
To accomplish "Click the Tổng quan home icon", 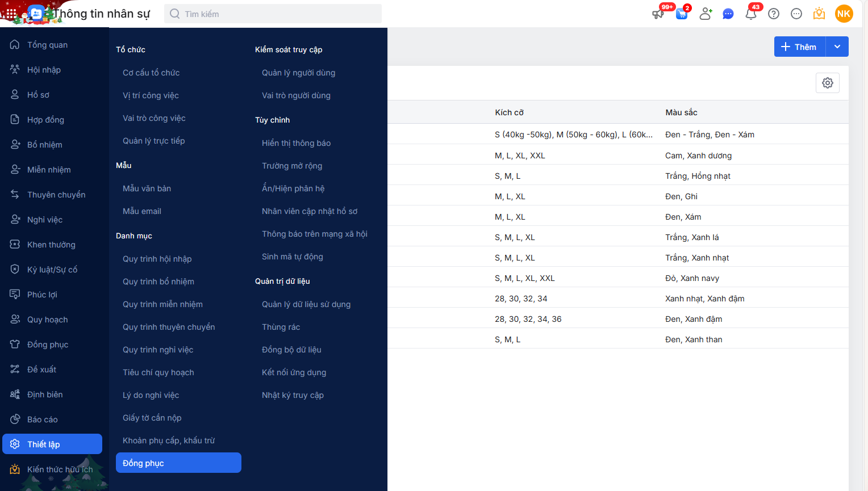I will pyautogui.click(x=15, y=44).
